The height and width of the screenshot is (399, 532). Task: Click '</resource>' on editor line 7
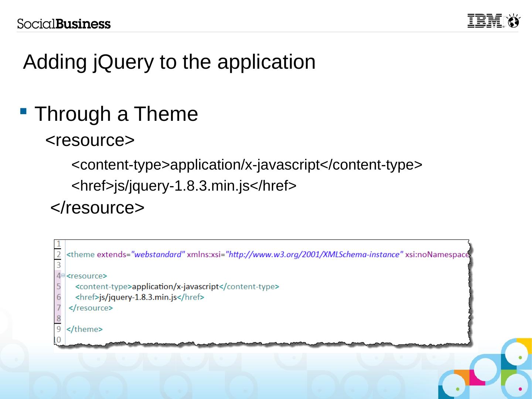point(91,308)
